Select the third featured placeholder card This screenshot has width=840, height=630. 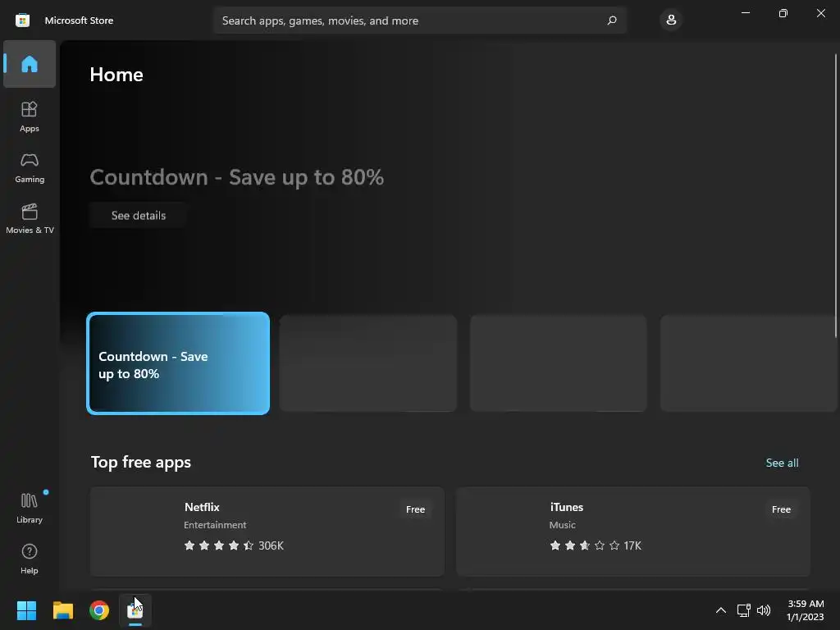(x=558, y=363)
